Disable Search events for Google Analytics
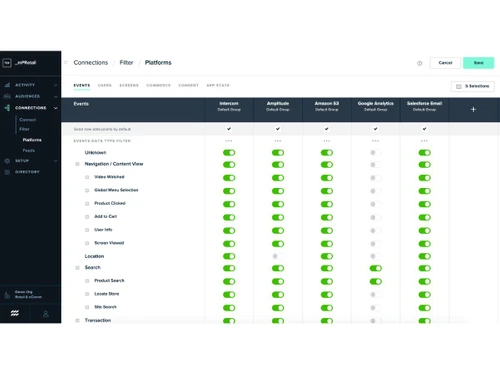This screenshot has height=375, width=500. (376, 268)
